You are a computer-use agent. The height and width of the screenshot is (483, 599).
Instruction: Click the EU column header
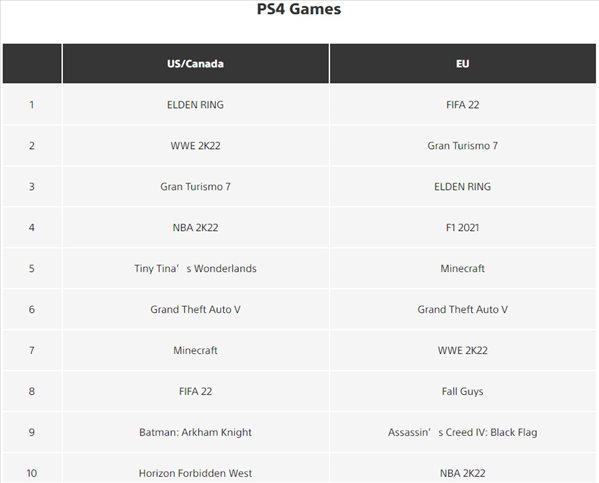coord(462,63)
